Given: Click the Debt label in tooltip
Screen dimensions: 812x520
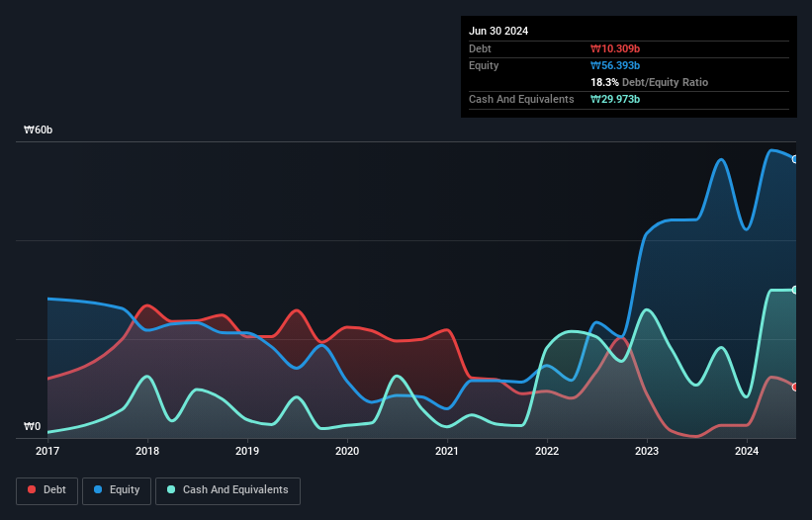Looking at the screenshot, I should (x=480, y=48).
